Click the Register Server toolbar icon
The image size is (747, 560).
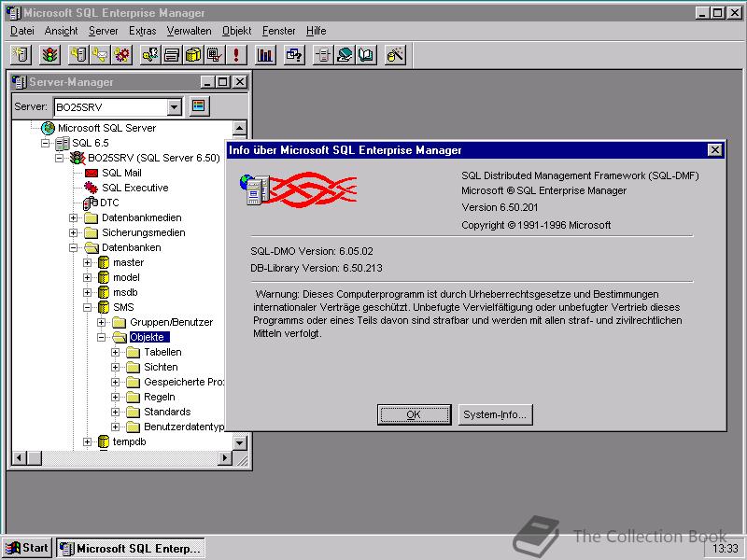pyautogui.click(x=21, y=55)
